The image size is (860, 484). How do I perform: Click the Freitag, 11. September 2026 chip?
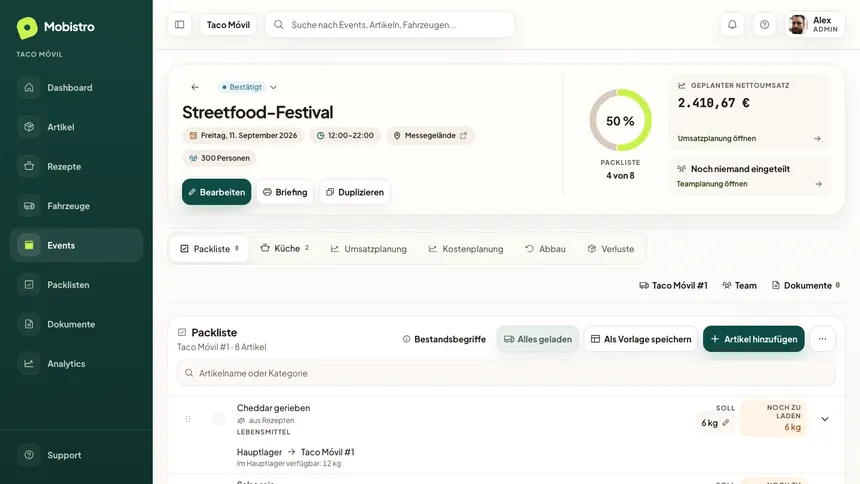click(244, 136)
